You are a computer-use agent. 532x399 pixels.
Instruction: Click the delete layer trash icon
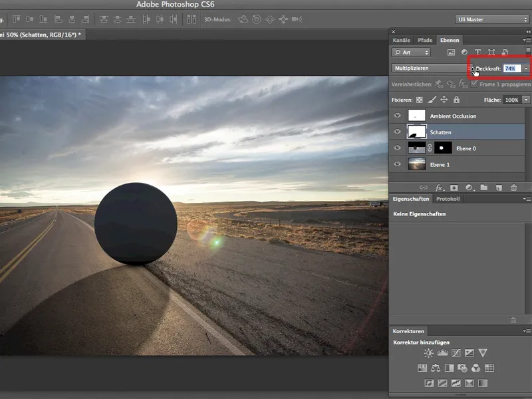tap(513, 188)
